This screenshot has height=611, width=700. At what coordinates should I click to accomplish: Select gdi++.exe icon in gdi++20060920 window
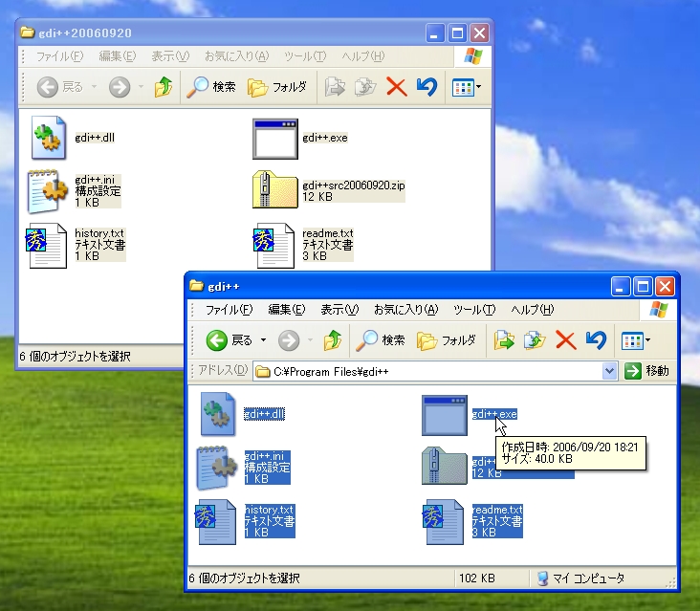[275, 139]
